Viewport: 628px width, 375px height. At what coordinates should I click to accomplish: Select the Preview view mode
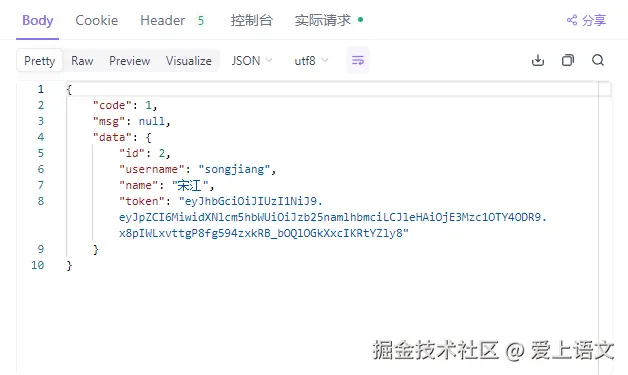coord(129,60)
